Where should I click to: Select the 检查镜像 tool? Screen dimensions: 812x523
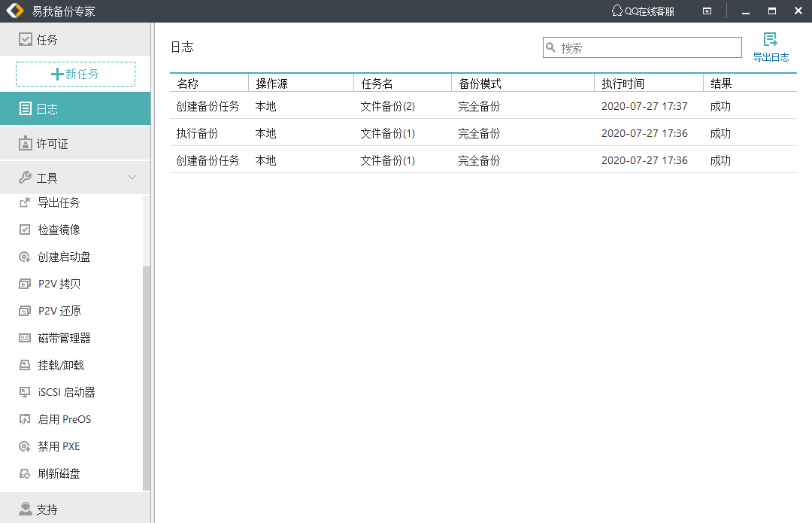point(59,230)
